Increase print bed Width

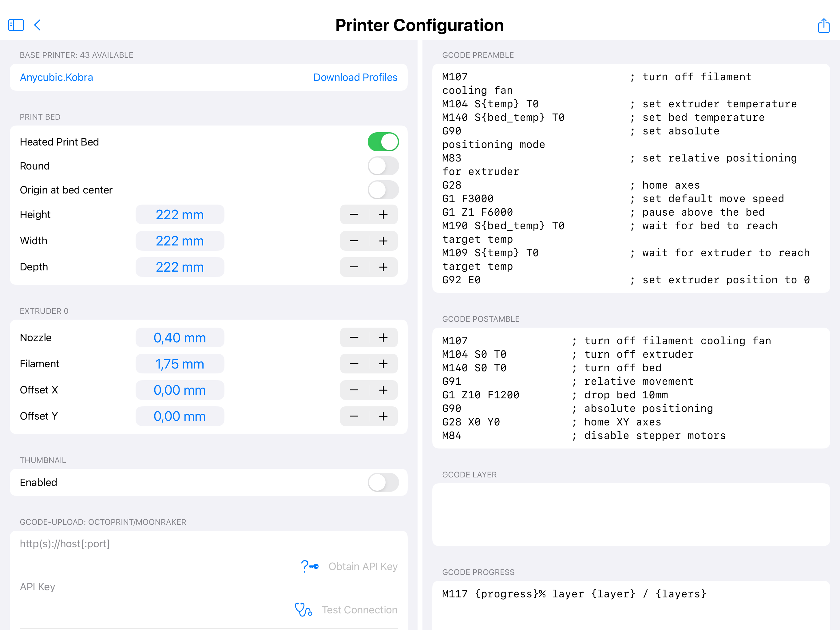click(383, 241)
